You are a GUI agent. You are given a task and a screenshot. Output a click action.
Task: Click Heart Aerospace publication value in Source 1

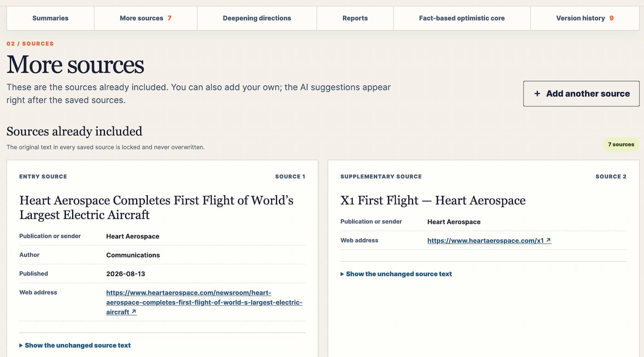[x=132, y=236]
